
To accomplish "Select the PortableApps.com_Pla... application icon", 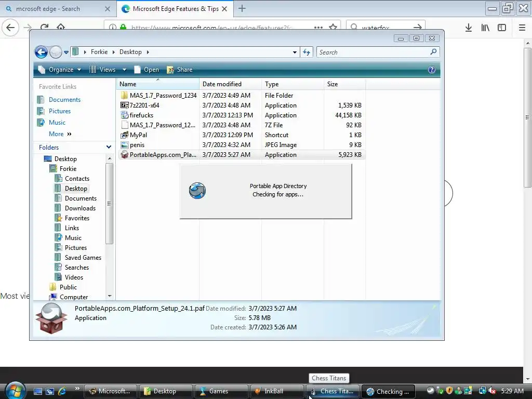I will click(125, 154).
